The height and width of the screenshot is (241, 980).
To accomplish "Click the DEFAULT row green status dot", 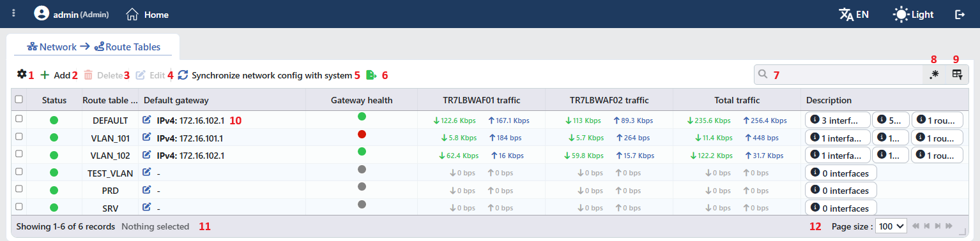I will click(x=54, y=120).
